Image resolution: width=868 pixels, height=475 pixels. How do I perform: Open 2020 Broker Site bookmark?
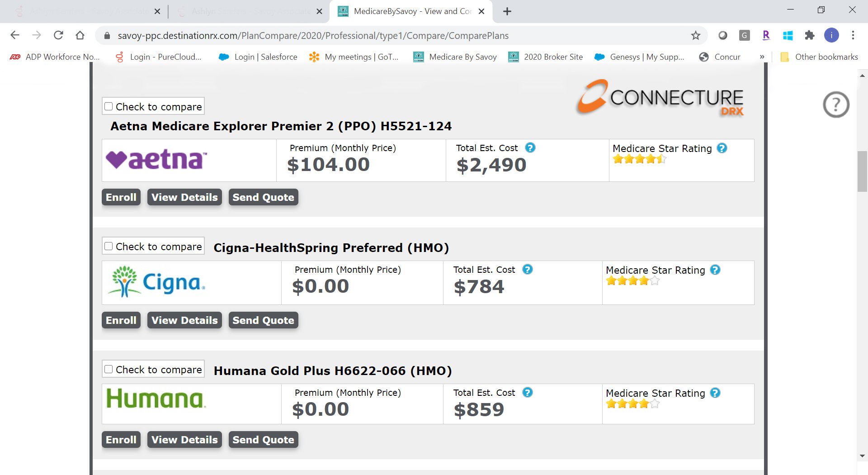(x=546, y=57)
